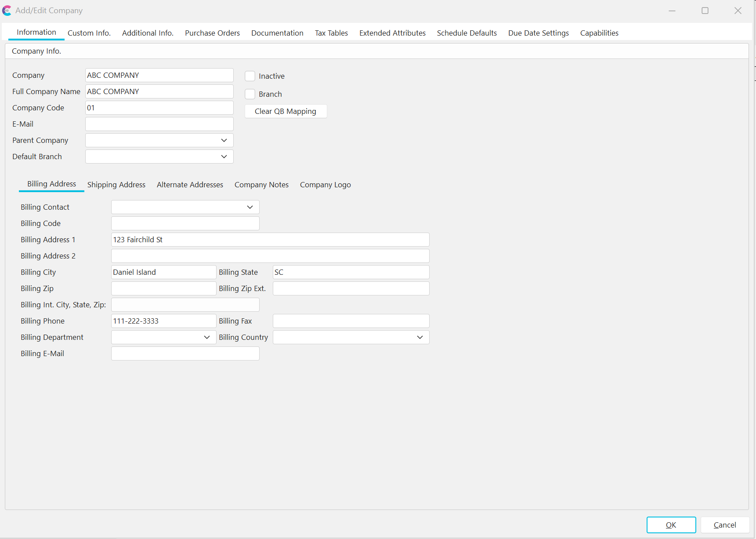This screenshot has width=756, height=539.
Task: Select the Shipping Address tab
Action: (x=116, y=185)
